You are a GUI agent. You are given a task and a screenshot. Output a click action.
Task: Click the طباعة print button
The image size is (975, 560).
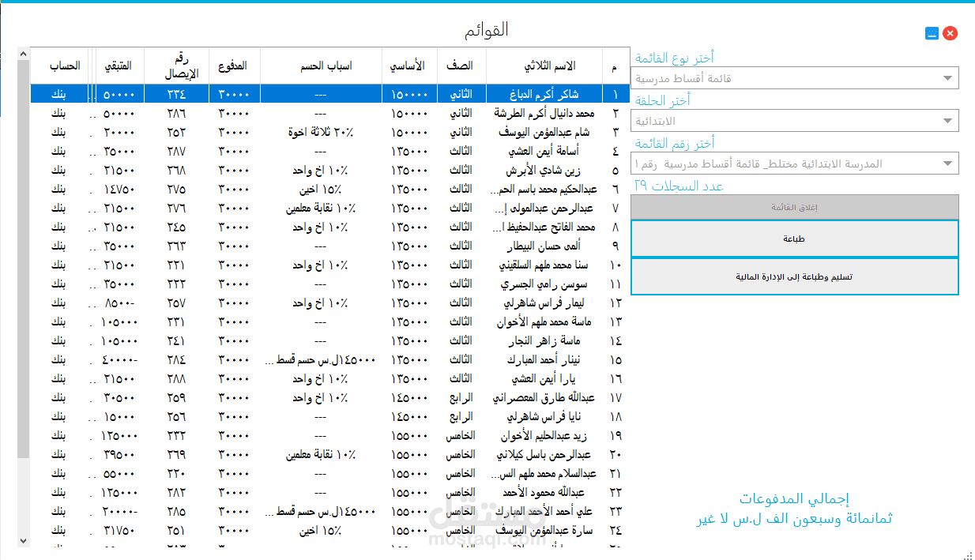coord(795,239)
